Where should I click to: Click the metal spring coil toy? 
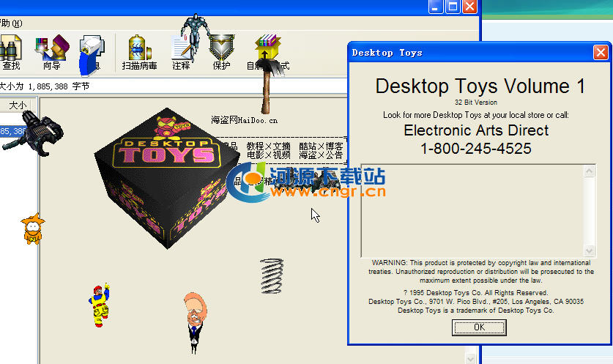tap(271, 276)
